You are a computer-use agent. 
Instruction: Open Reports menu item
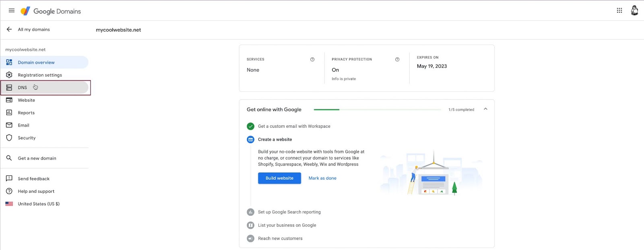click(45, 113)
